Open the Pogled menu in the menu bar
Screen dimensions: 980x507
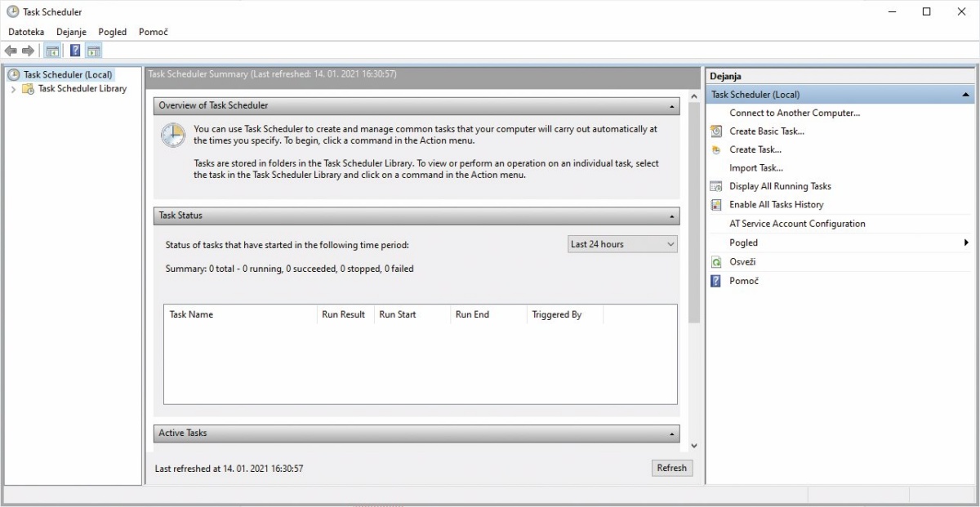113,32
